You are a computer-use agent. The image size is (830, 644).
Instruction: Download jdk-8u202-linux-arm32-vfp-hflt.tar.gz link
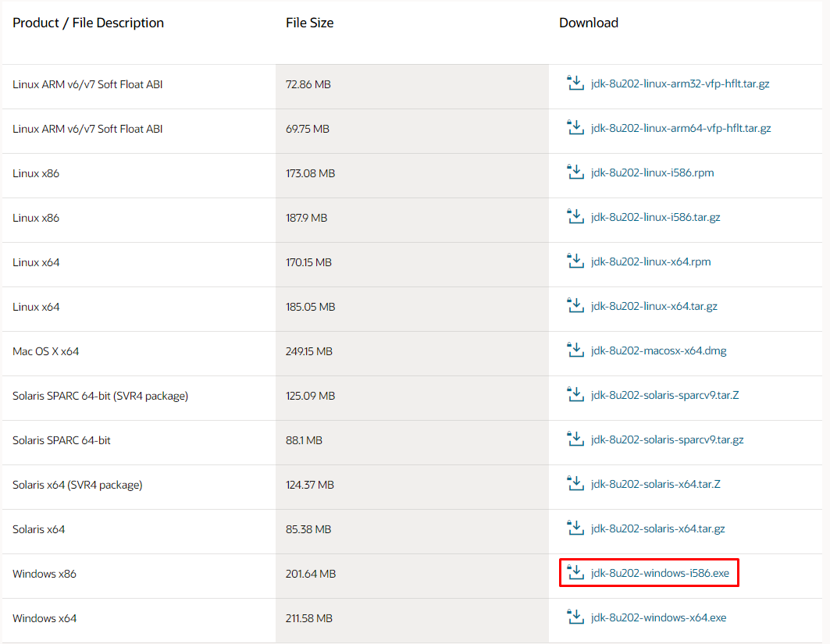click(680, 84)
